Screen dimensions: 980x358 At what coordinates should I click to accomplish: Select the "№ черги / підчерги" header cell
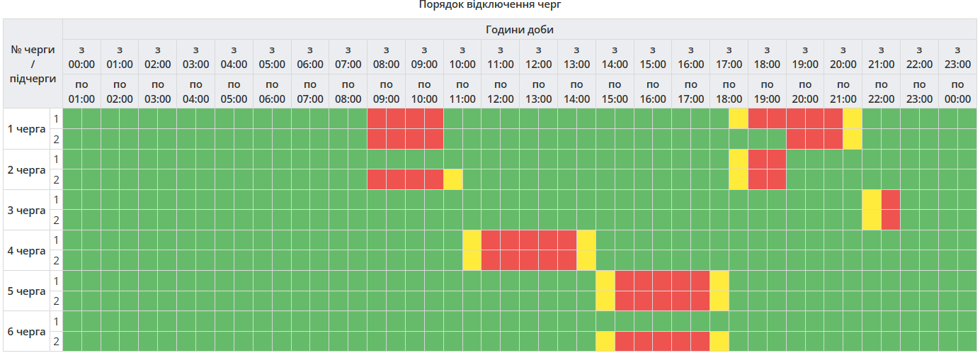[33, 64]
